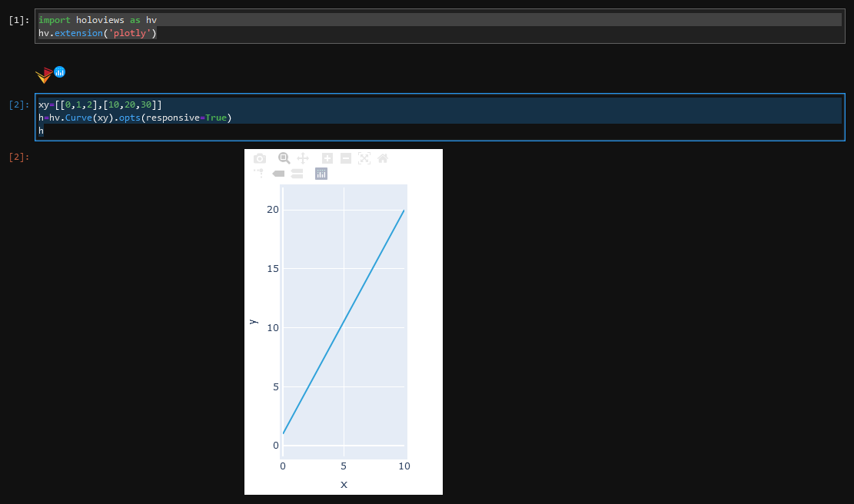The height and width of the screenshot is (504, 854).
Task: Enable compare data on hover
Action: tap(297, 174)
